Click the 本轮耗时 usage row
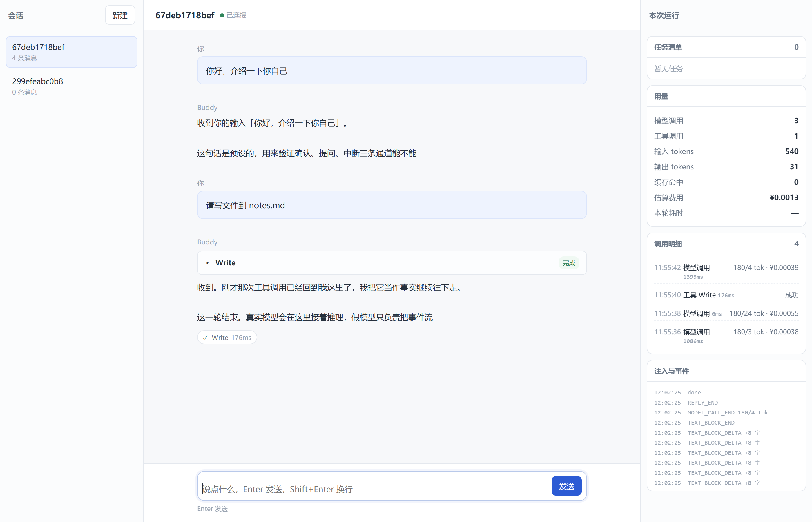Viewport: 812px width, 522px height. point(726,213)
